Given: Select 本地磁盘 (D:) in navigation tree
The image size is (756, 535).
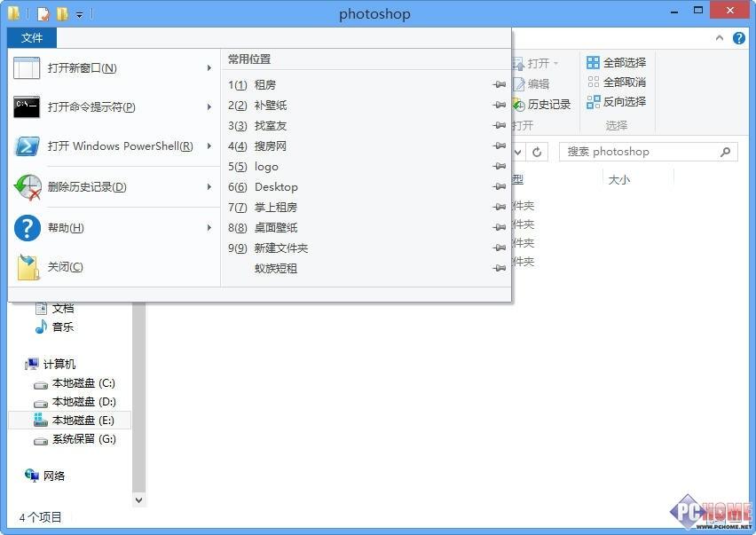Looking at the screenshot, I should click(83, 402).
